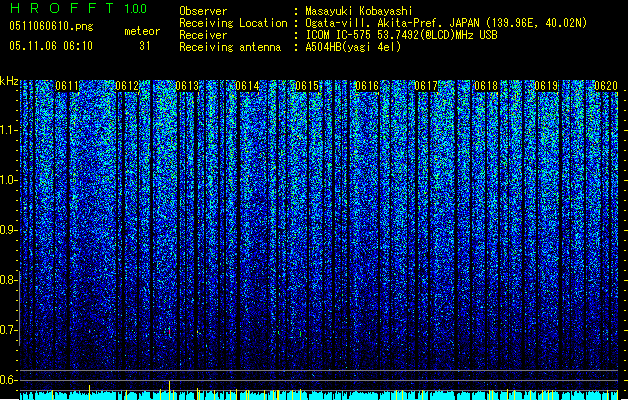Click the 1.0 kHz axis tick label
This screenshot has width=629, height=400.
8,180
